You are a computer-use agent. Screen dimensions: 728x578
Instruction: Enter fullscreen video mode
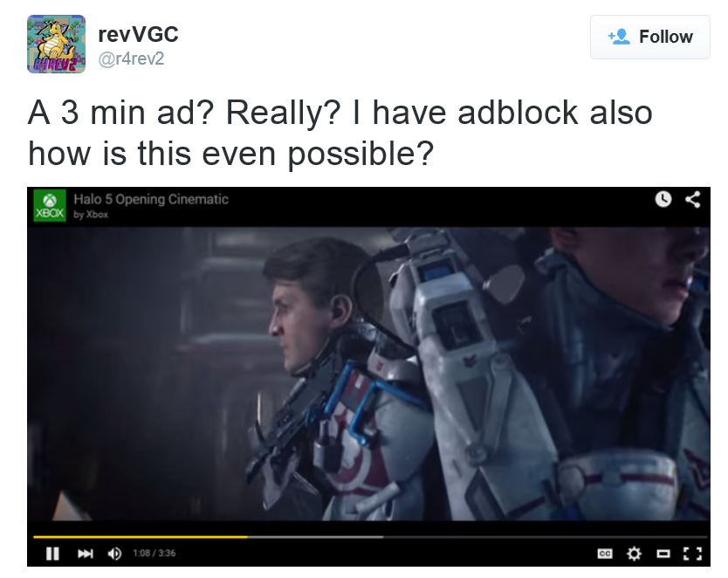click(692, 554)
